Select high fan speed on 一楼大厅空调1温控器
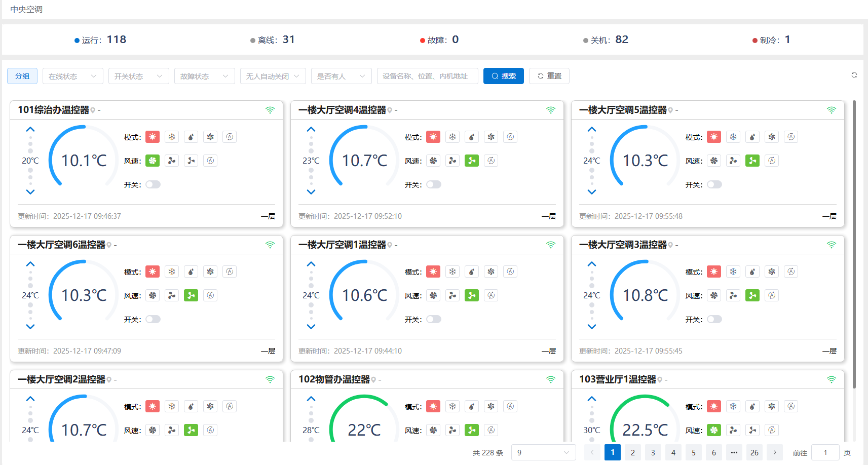This screenshot has height=465, width=868. point(433,295)
